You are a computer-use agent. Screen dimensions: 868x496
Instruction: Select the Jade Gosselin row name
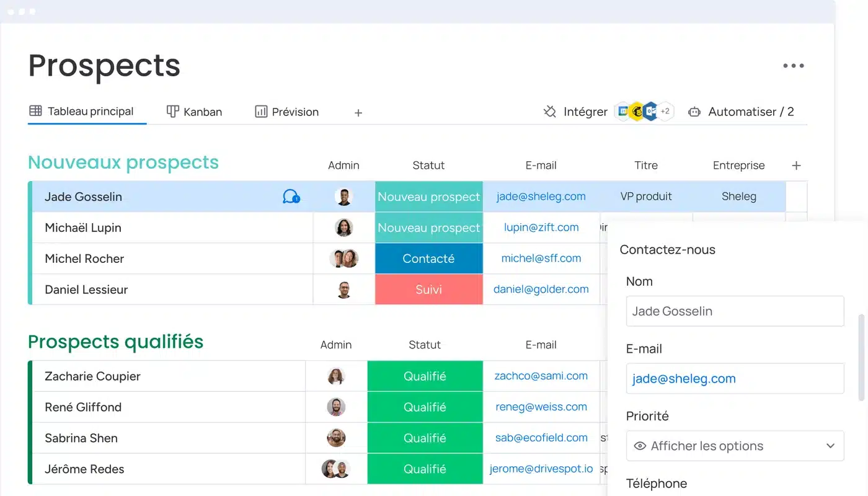pyautogui.click(x=83, y=197)
